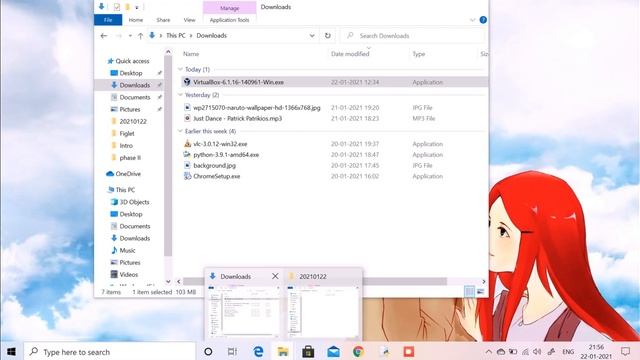640x360 pixels.
Task: Click the VLC cone file icon
Action: [x=187, y=144]
